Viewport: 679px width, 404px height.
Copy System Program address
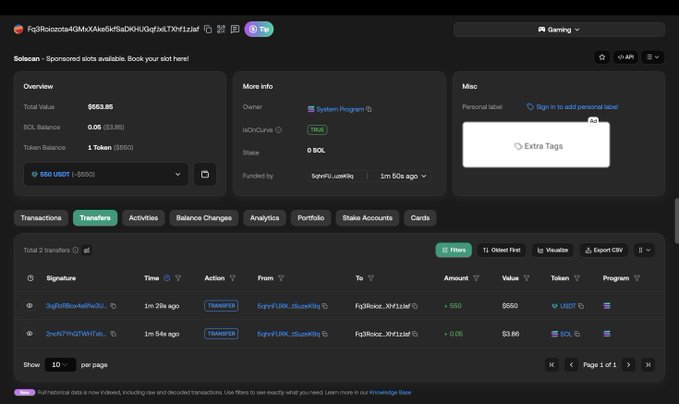click(x=369, y=109)
